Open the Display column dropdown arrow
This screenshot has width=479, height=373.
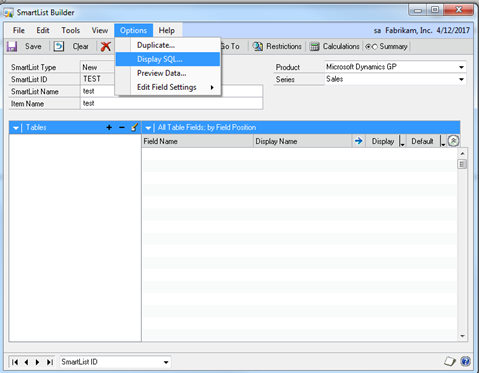(402, 142)
